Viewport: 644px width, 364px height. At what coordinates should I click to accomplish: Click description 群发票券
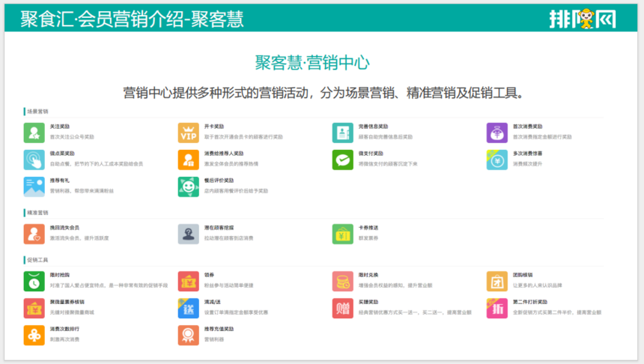point(368,238)
